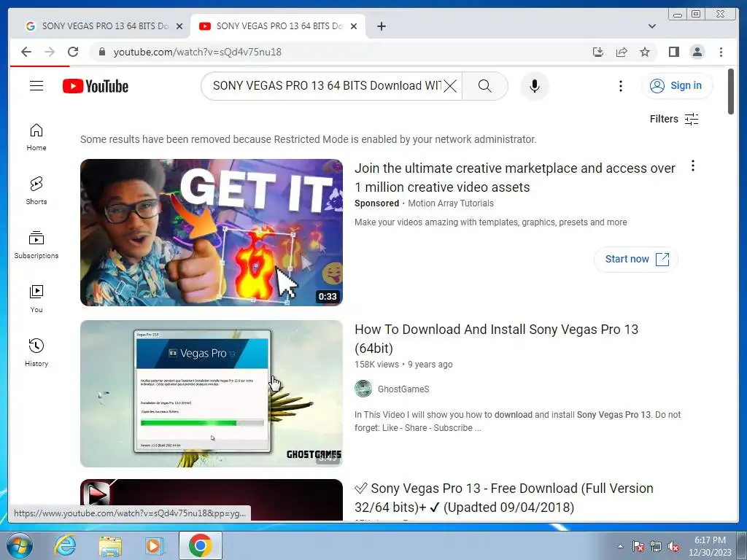Screen dimensions: 747x560
Task: Open the sponsored ad's three-dot menu
Action: (693, 166)
